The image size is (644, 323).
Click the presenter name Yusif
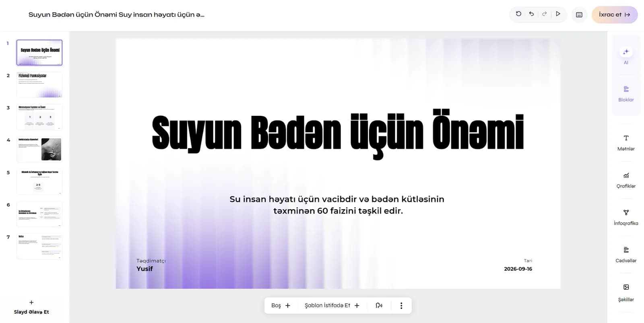[144, 269]
